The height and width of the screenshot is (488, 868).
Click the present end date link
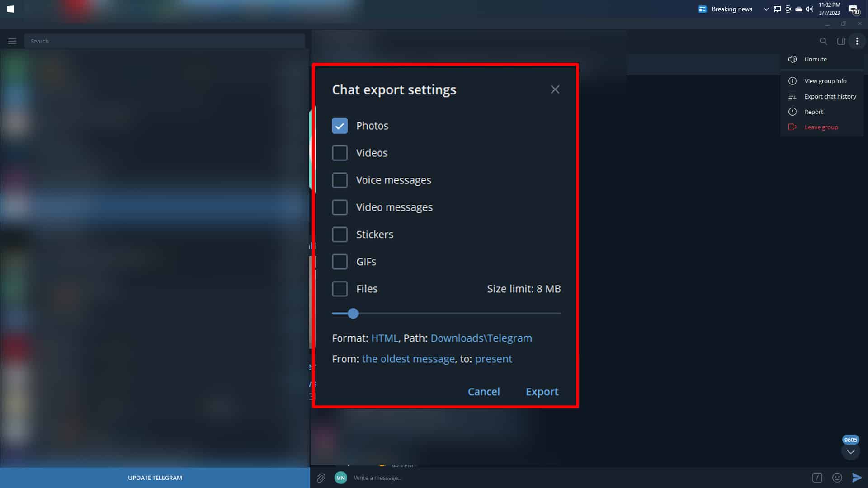pyautogui.click(x=494, y=358)
